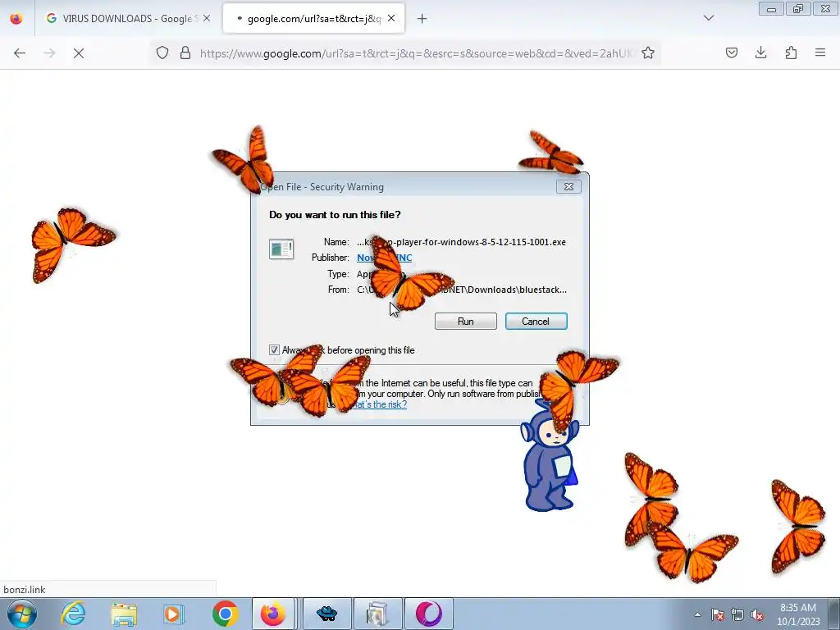Open Action Center flag icon

[x=718, y=614]
